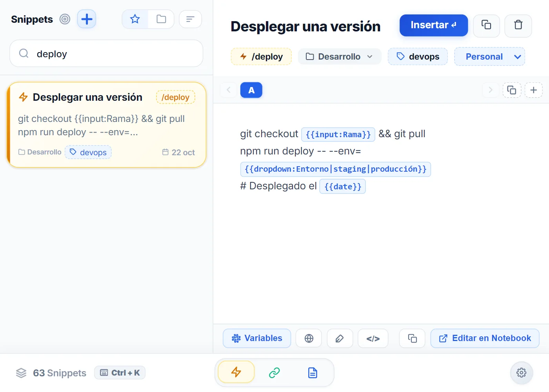Open settings with the gear icon

[521, 372]
